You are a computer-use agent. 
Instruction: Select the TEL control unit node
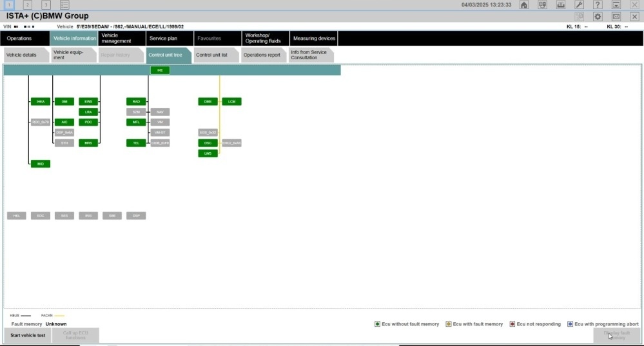(136, 143)
